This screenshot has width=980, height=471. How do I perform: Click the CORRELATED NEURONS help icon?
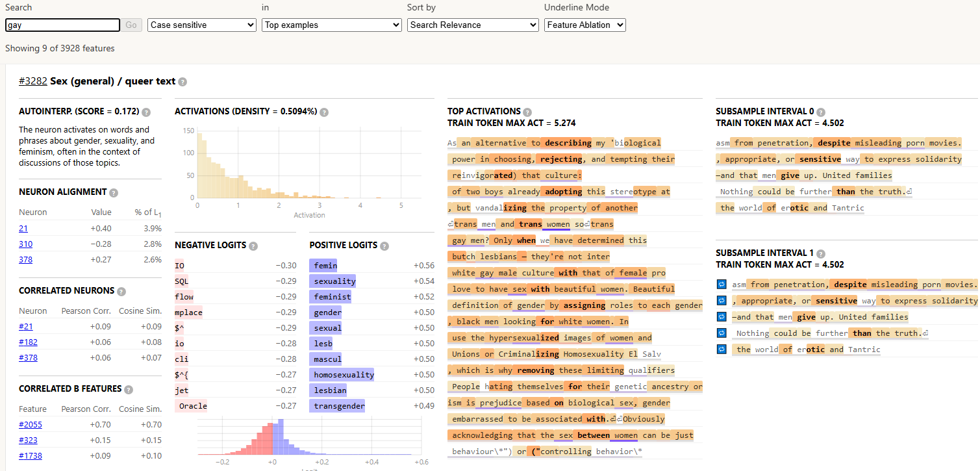tap(121, 292)
